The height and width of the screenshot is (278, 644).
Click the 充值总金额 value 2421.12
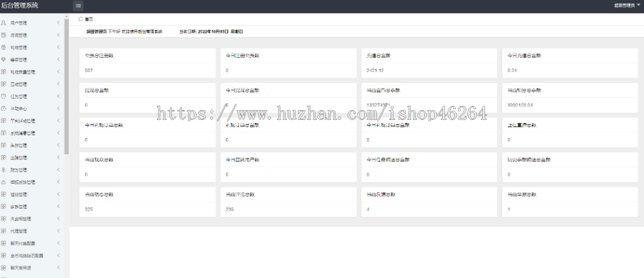pos(375,71)
